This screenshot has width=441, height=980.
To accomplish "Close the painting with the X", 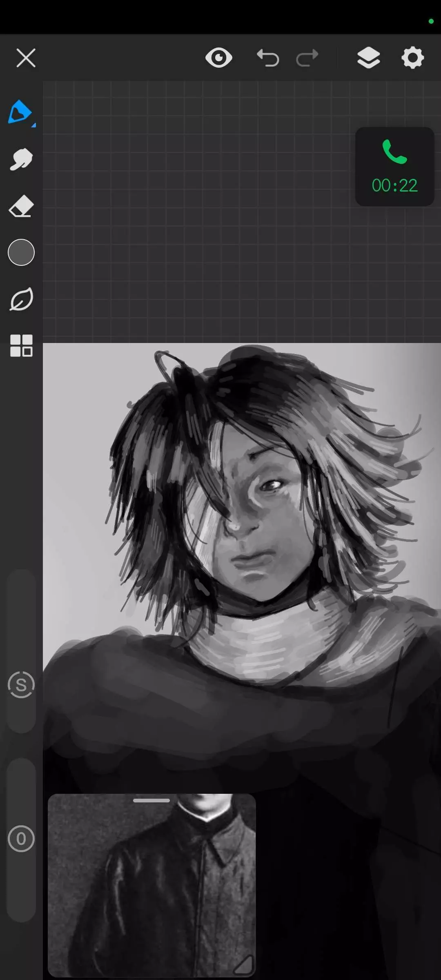I will tap(26, 58).
